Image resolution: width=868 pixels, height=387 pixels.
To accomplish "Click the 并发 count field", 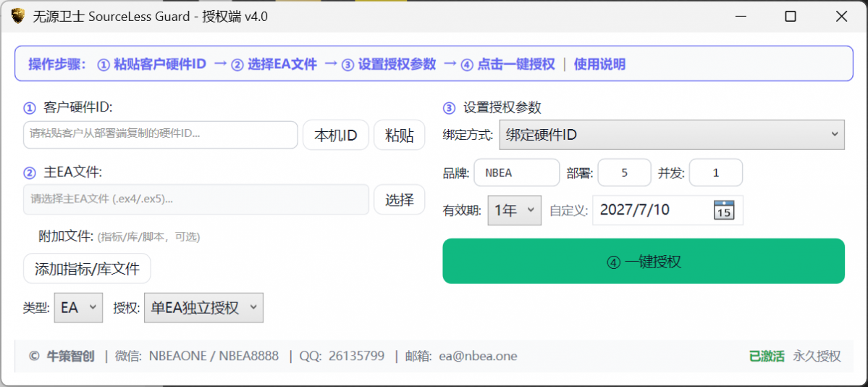I will click(716, 172).
